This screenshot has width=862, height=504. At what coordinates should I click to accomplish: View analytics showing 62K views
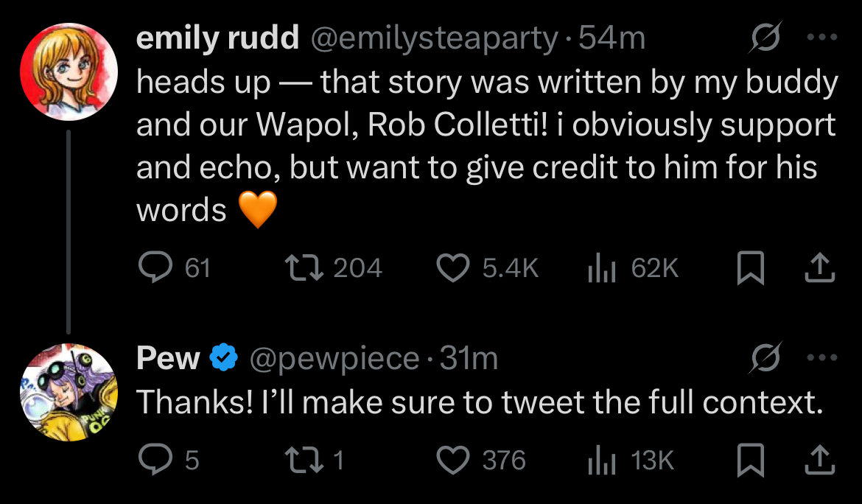coord(601,267)
